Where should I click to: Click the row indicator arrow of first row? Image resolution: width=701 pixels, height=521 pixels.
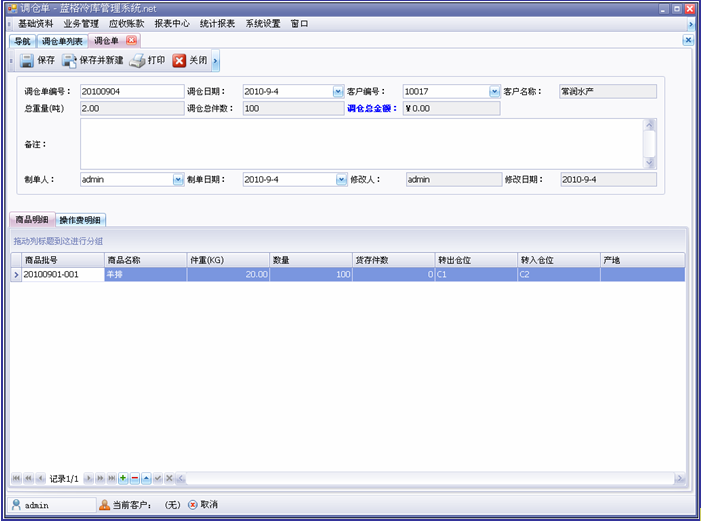pyautogui.click(x=16, y=274)
